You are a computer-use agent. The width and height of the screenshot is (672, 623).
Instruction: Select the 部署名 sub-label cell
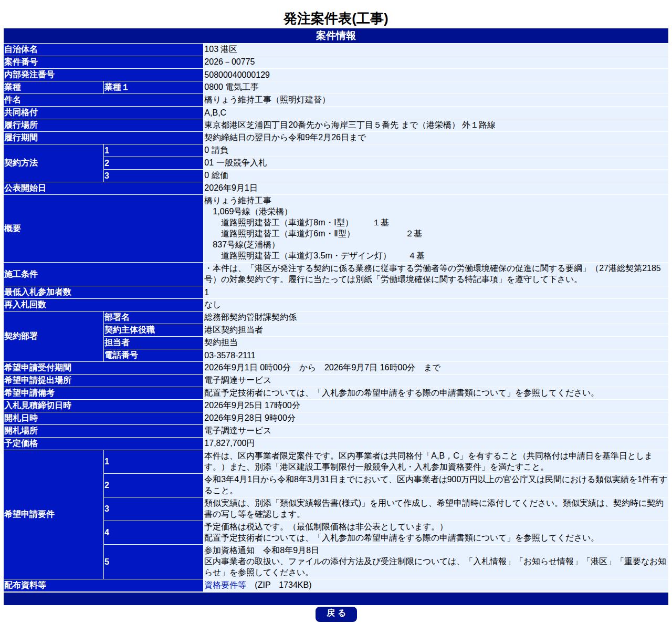coord(153,317)
